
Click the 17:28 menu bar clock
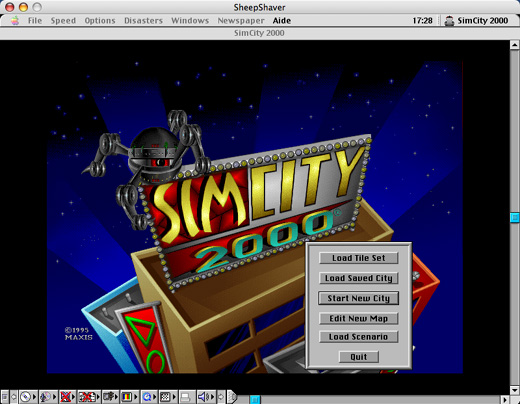point(422,21)
